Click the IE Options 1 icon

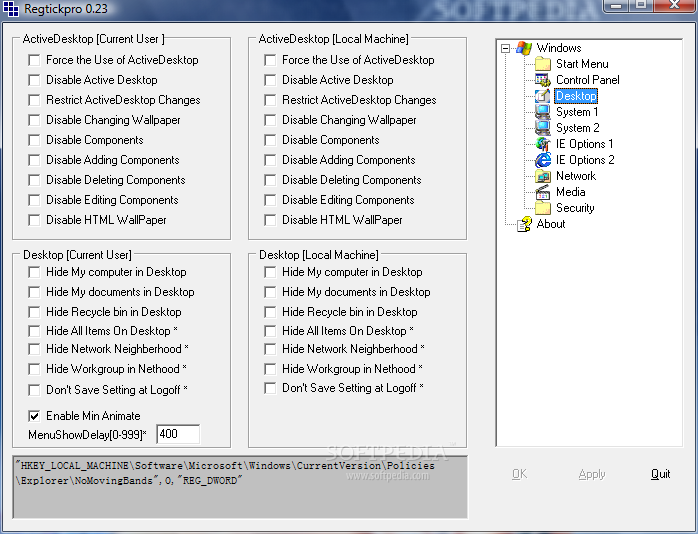(543, 144)
